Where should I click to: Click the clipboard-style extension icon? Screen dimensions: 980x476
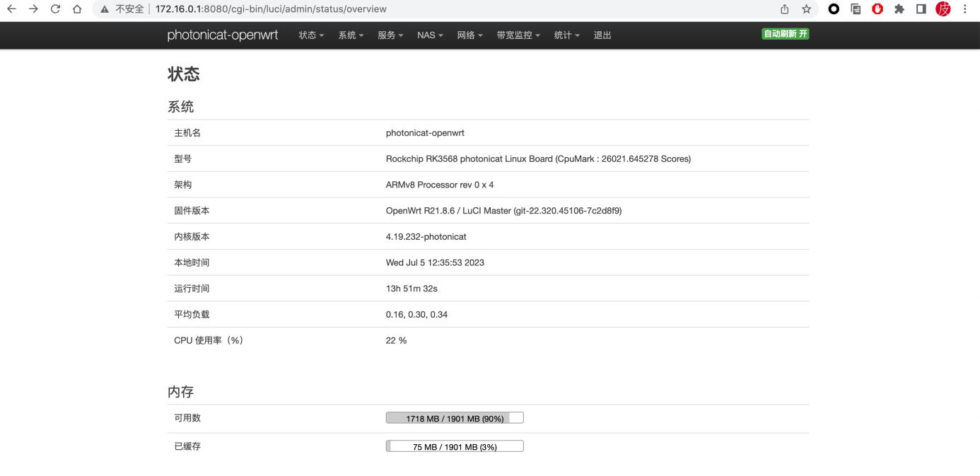pyautogui.click(x=856, y=9)
